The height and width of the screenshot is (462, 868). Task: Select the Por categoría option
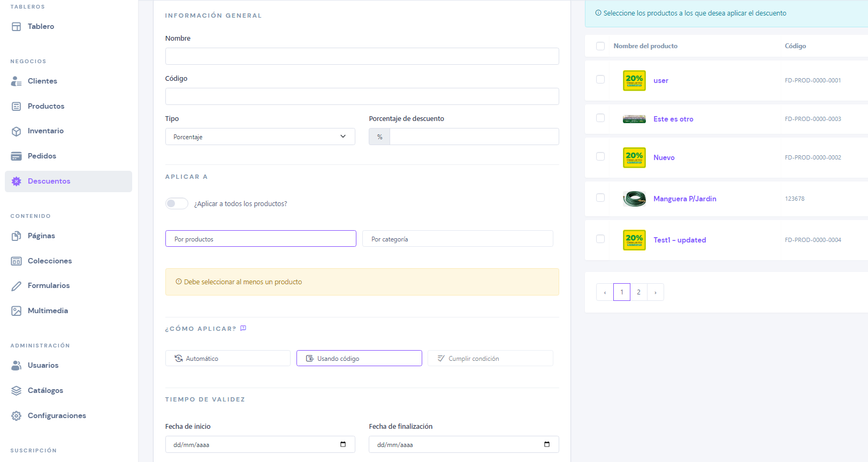458,239
